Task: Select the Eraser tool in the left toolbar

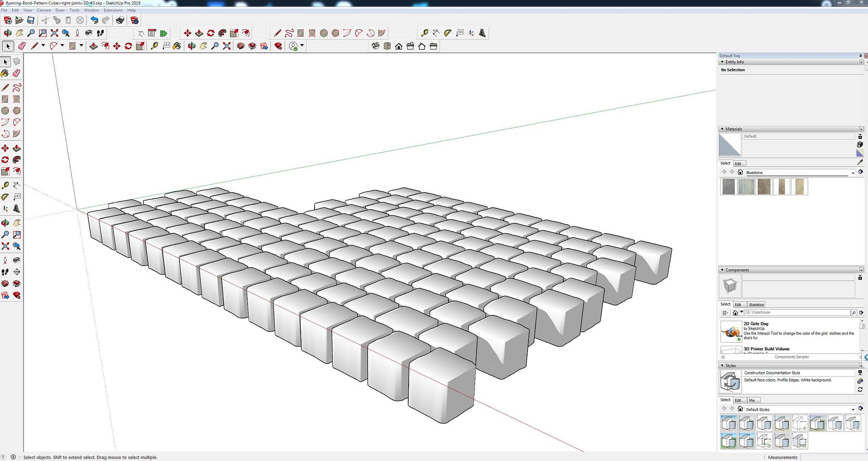Action: (17, 73)
